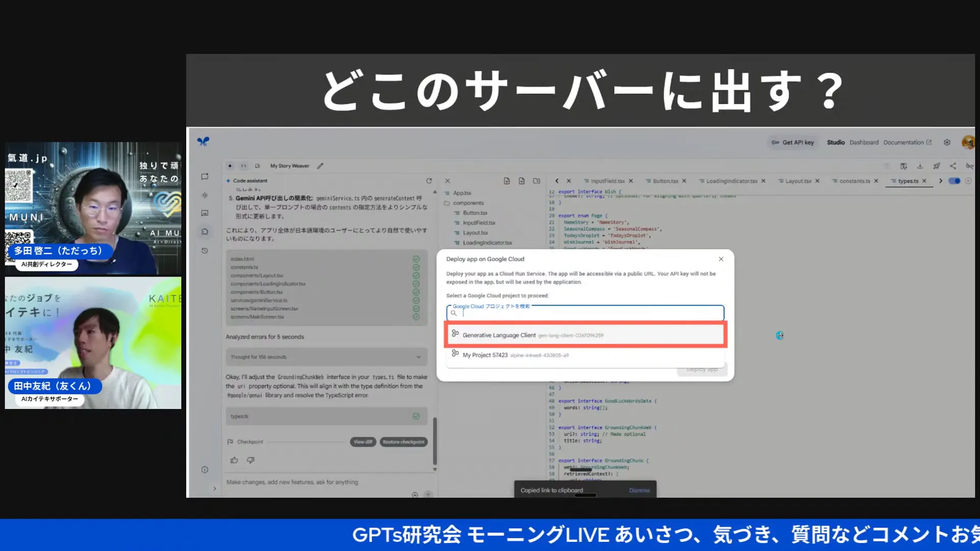This screenshot has height=551, width=980.
Task: Click the View diff button
Action: [x=363, y=442]
